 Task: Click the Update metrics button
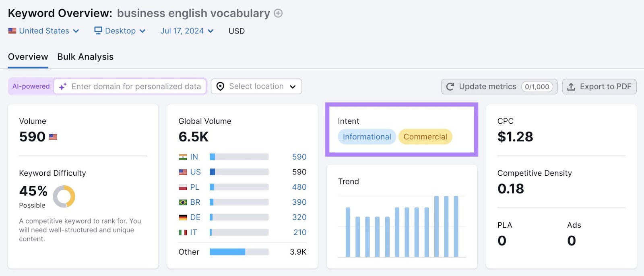pyautogui.click(x=499, y=87)
